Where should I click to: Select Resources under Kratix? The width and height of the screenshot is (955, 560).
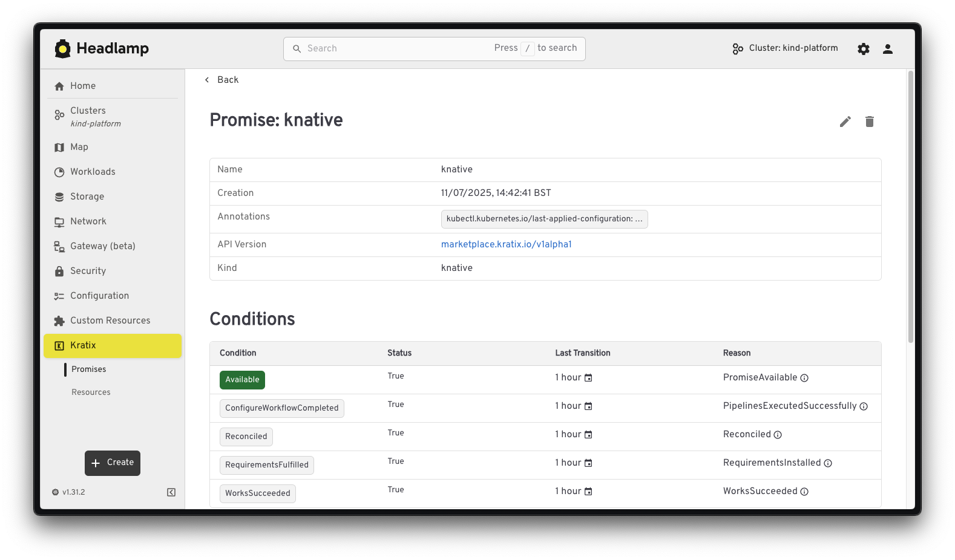click(91, 392)
